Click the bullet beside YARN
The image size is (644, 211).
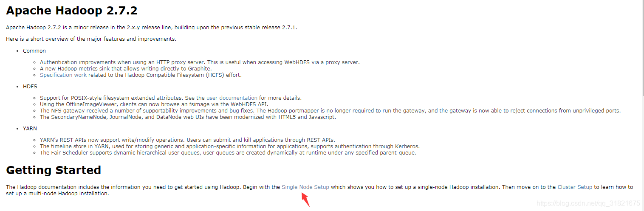tap(18, 128)
